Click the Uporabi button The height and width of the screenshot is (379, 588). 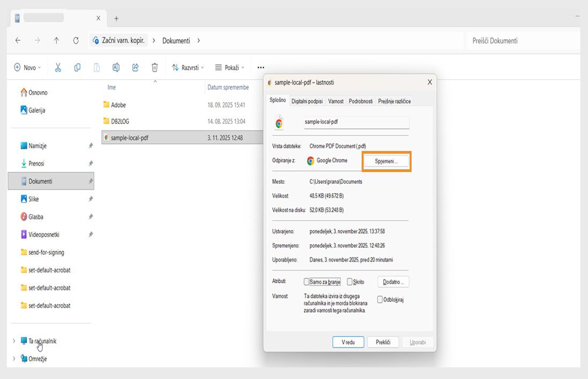(418, 342)
